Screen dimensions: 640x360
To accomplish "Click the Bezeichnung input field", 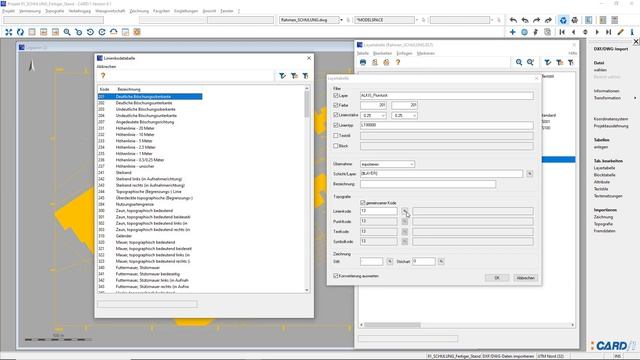I will (x=428, y=184).
